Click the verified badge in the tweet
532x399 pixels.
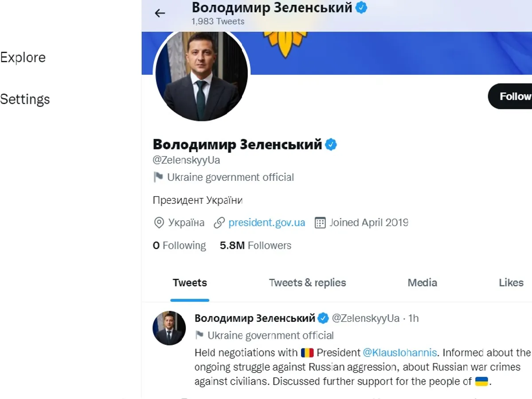click(324, 318)
